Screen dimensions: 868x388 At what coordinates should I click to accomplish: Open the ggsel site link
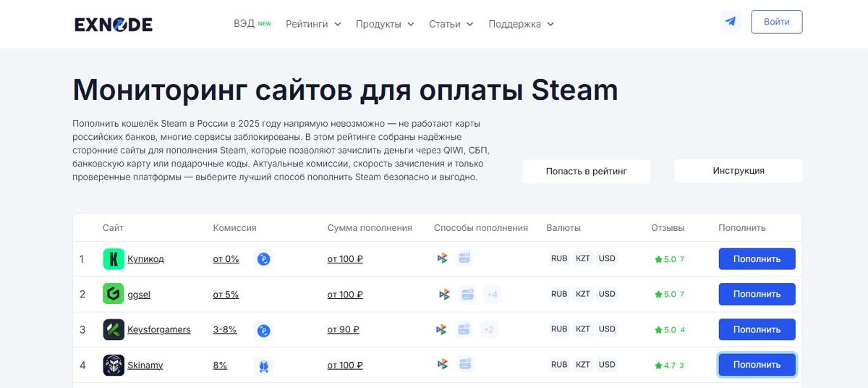139,295
